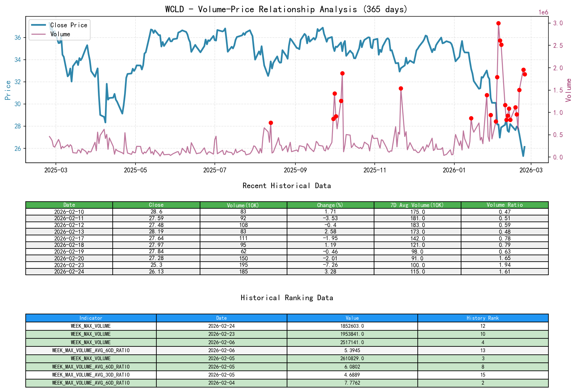Select the Indicator header in ranking table
577x392 pixels.
[91, 318]
